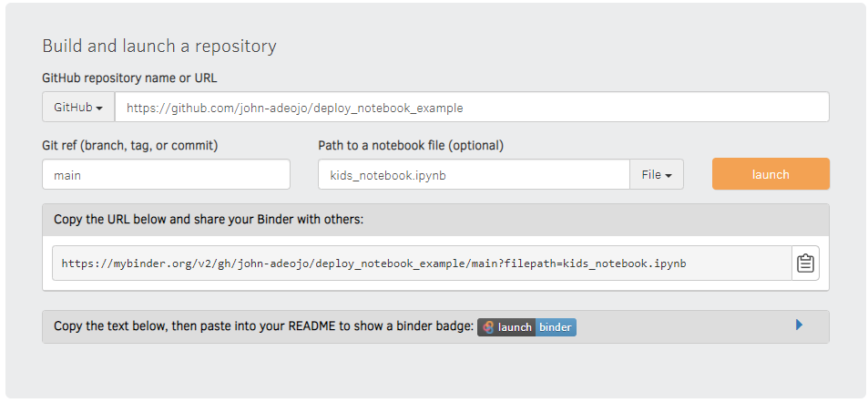The width and height of the screenshot is (868, 403).
Task: Click the Git ref field containing main
Action: coord(166,174)
